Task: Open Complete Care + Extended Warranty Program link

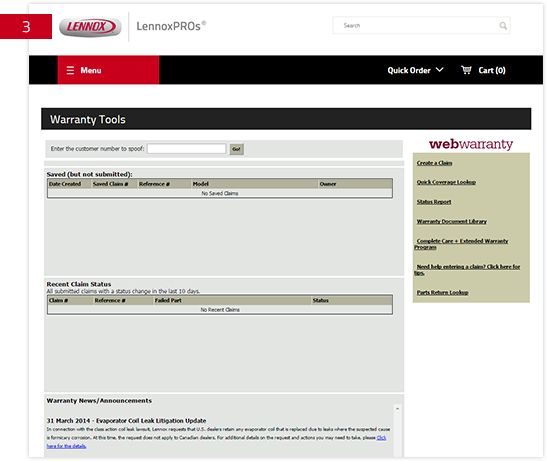Action: 461,244
